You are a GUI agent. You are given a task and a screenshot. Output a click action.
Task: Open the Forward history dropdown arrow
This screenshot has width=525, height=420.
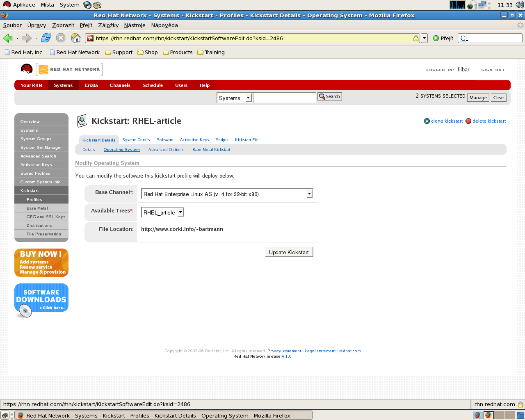pyautogui.click(x=37, y=38)
